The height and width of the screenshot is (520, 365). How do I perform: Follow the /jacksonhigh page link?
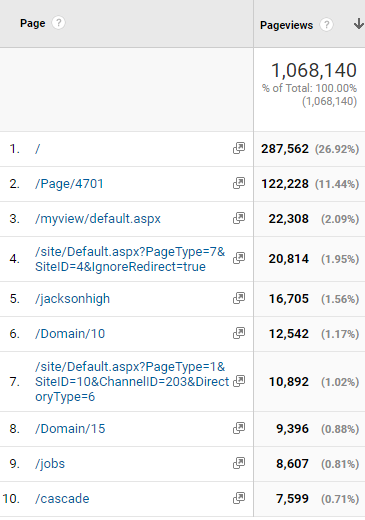point(72,299)
